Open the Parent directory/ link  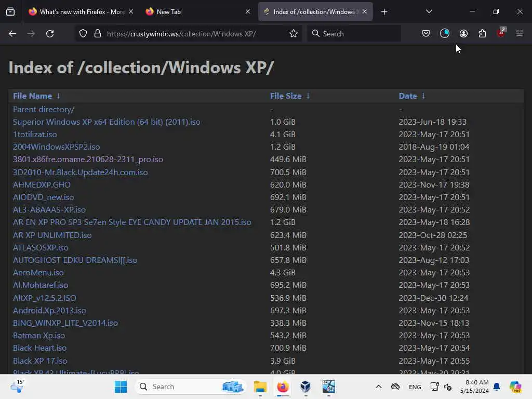point(44,109)
